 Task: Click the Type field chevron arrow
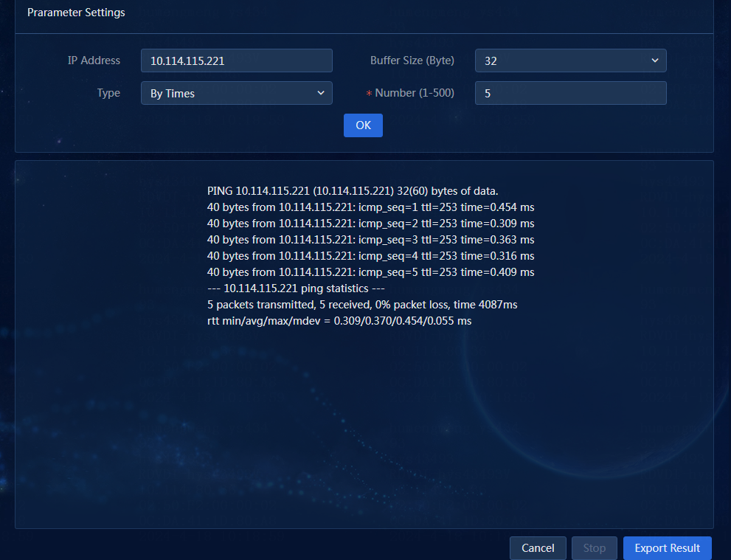click(321, 93)
